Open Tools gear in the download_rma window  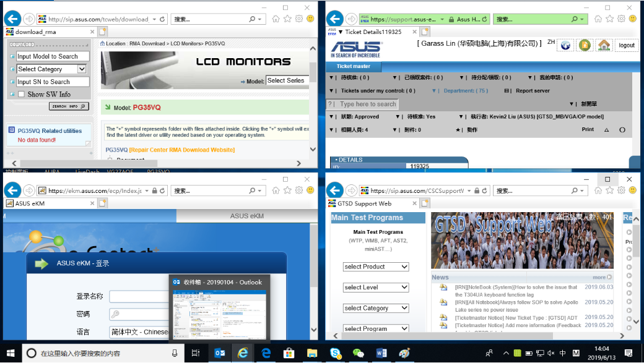tap(299, 19)
